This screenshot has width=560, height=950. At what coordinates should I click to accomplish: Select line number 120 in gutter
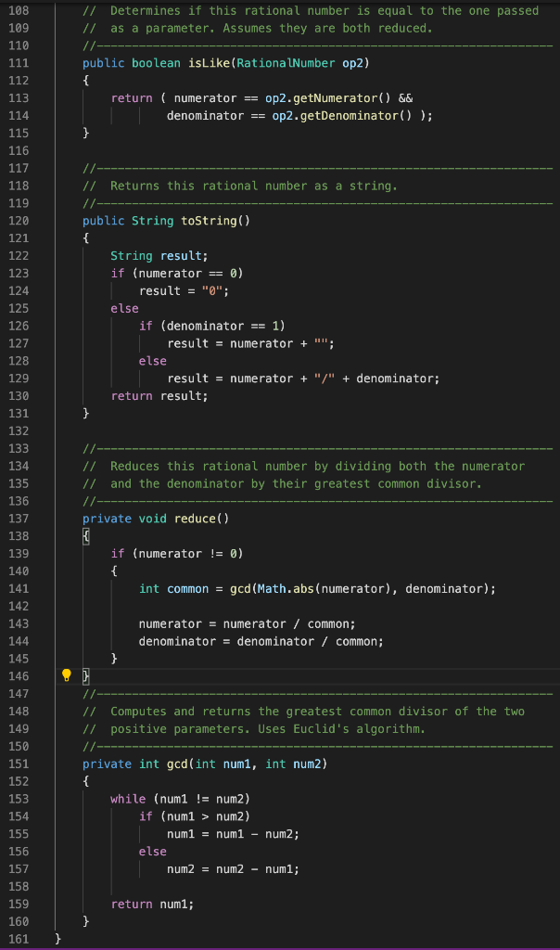tap(19, 221)
